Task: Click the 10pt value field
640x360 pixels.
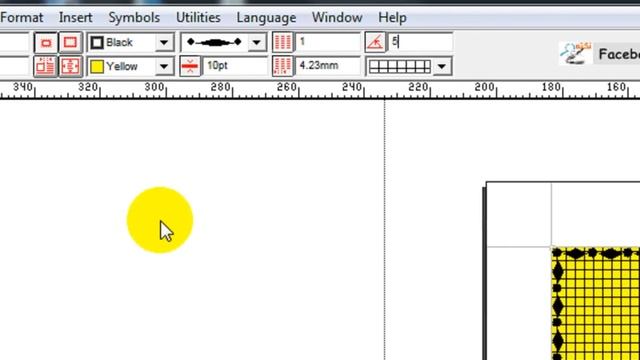Action: (x=235, y=66)
